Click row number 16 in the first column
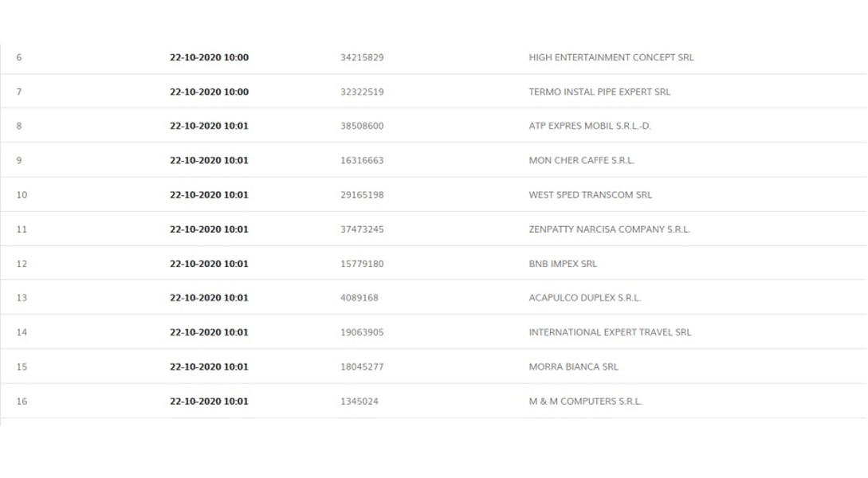 [22, 402]
